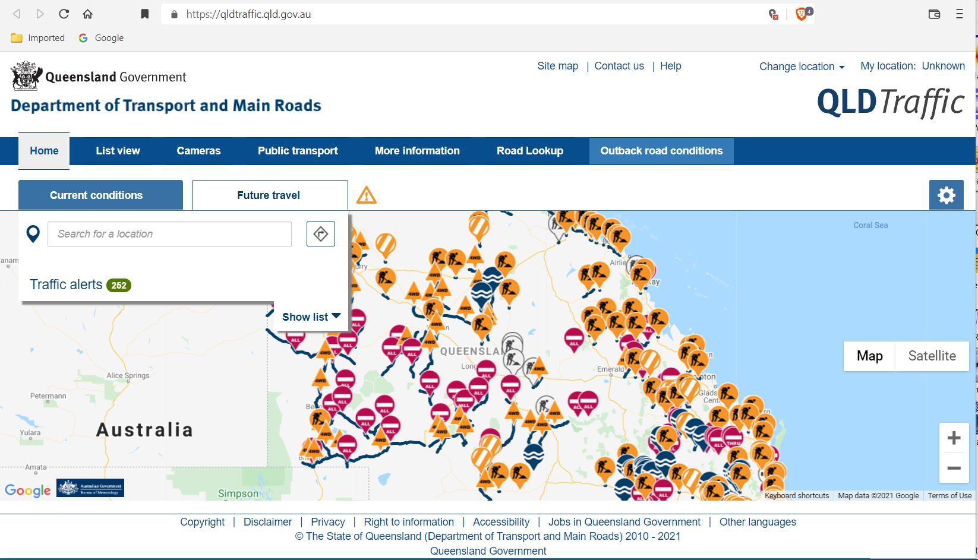
Task: Open the More information menu
Action: [417, 151]
